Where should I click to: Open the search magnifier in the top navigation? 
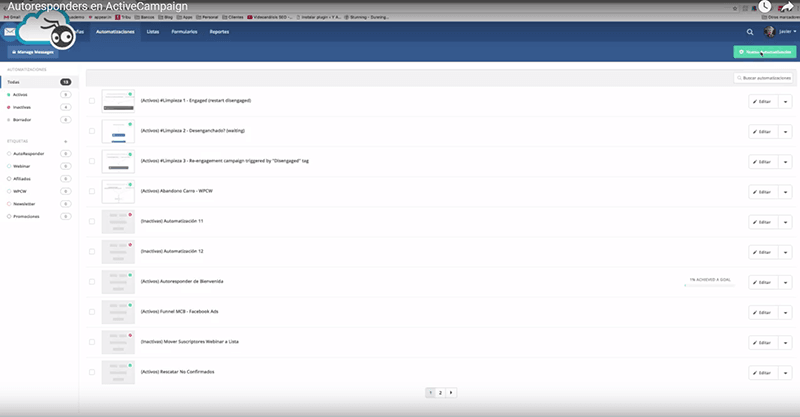749,32
